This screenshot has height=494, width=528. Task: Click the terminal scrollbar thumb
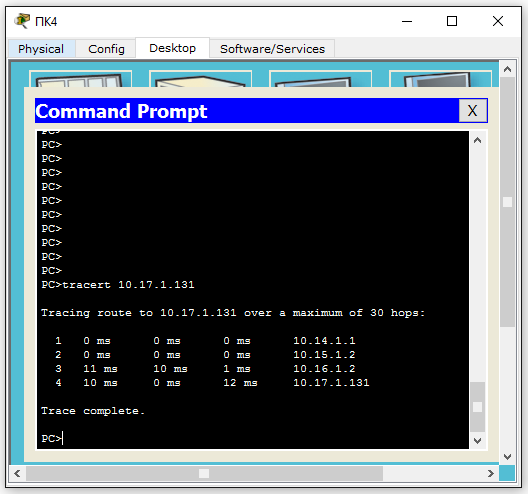point(477,407)
